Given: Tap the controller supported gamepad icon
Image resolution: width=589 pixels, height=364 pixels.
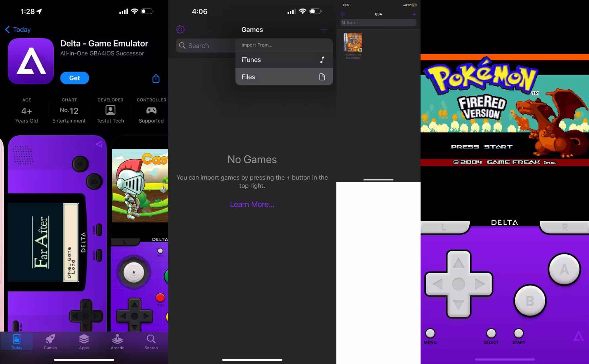Looking at the screenshot, I should pyautogui.click(x=151, y=110).
